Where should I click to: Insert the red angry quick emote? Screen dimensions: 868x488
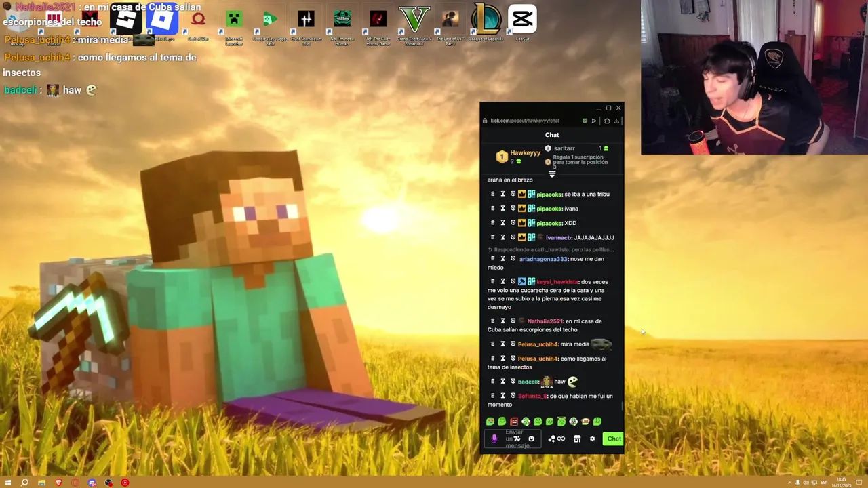pyautogui.click(x=514, y=422)
